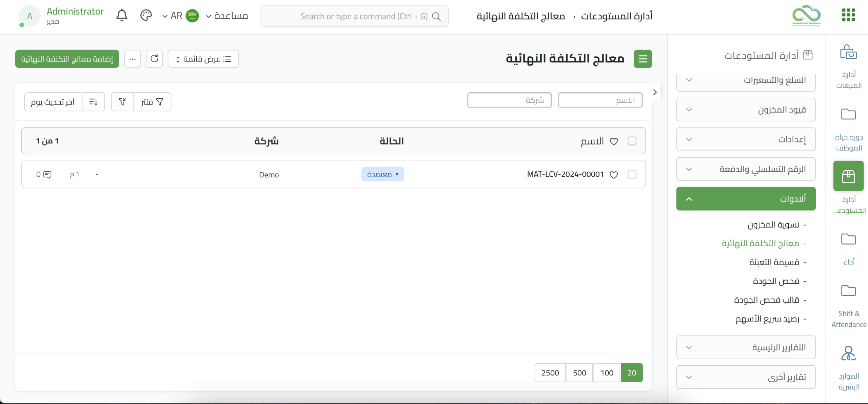Click the green sidebar hamburger toggle

tap(643, 59)
